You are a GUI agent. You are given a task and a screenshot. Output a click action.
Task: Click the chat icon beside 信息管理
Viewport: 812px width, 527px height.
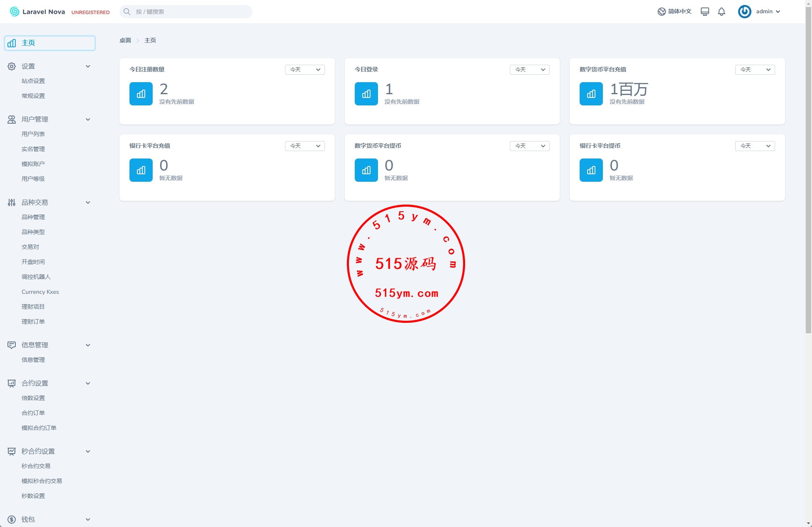[x=12, y=345]
